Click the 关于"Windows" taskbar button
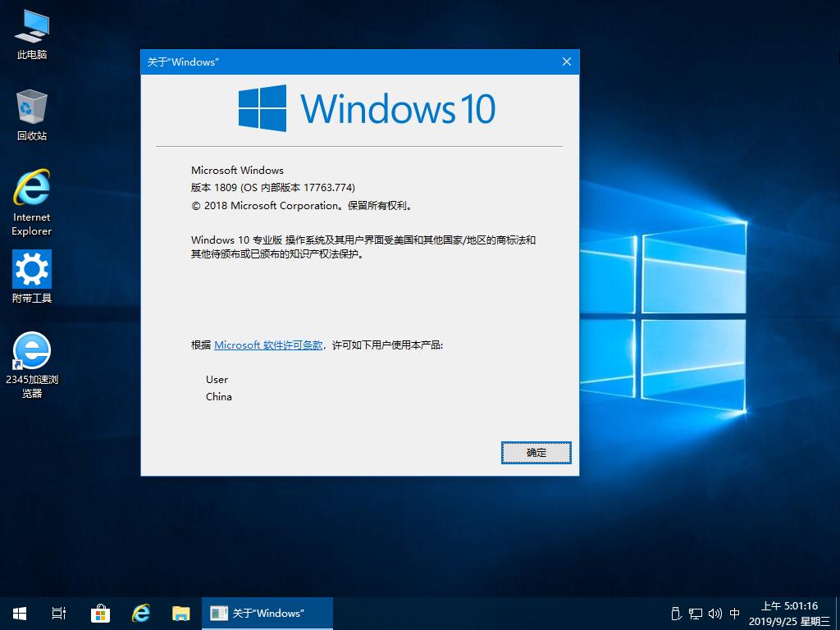Screen dimensions: 840x630 coord(267,614)
